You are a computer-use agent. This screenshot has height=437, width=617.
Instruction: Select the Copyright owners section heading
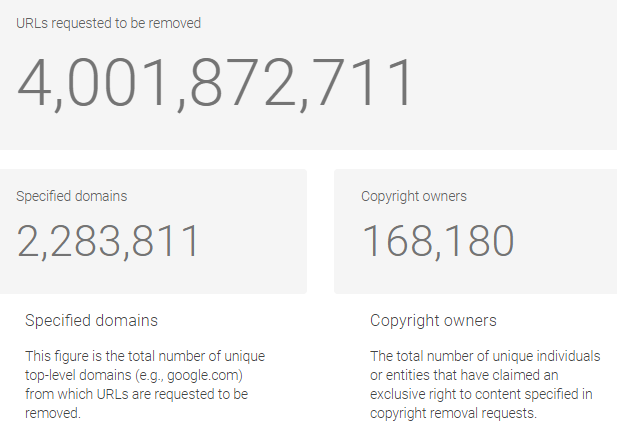(x=433, y=321)
